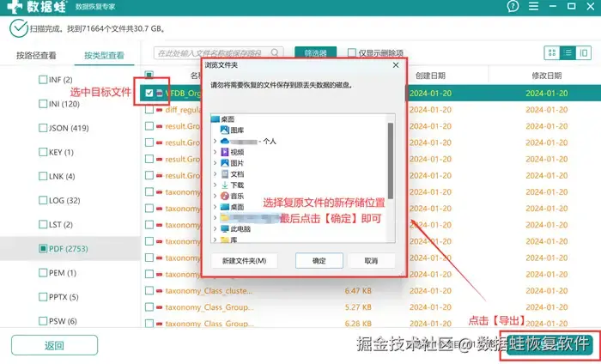The image size is (601, 364).
Task: Switch to 按类型查看 type view tab
Action: coord(104,55)
